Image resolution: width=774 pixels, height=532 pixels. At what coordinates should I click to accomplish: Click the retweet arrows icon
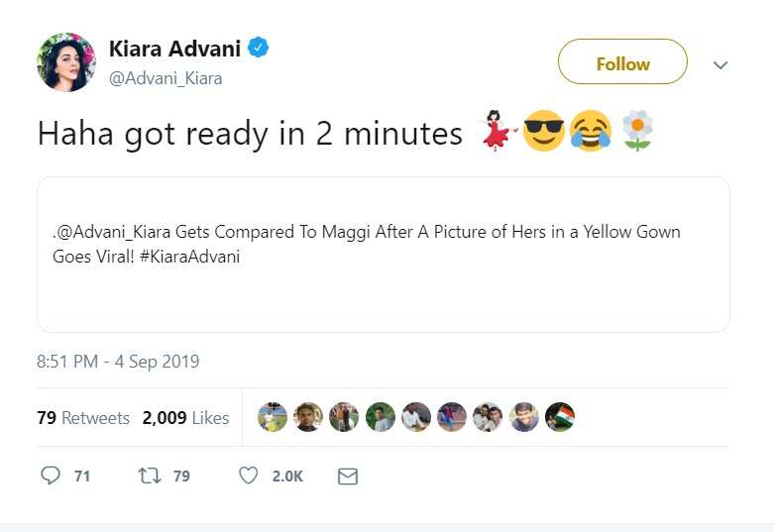click(x=149, y=476)
